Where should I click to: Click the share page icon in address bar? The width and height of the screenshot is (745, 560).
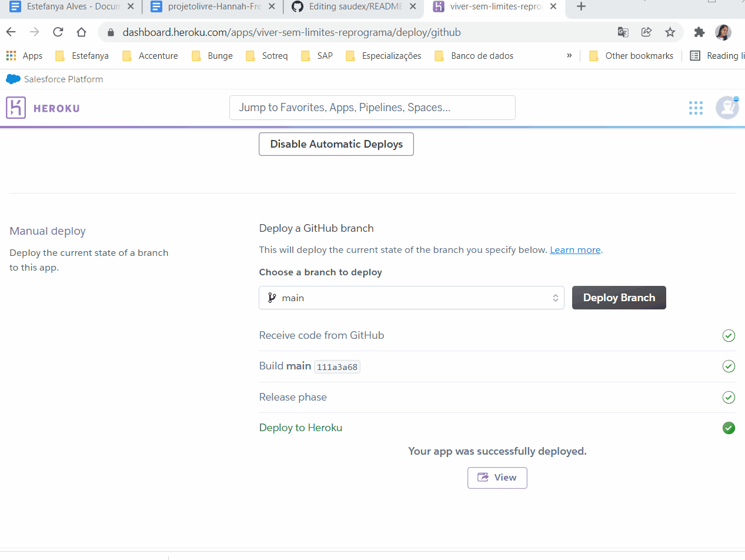[x=646, y=32]
